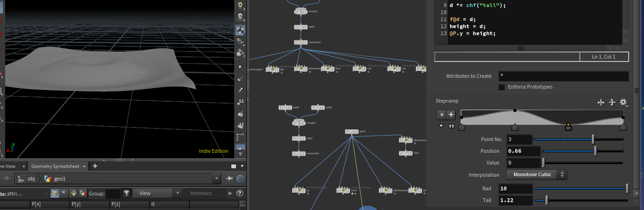Select the color Attribute Wrangle node
Image resolution: width=644 pixels, height=210 pixels.
pyautogui.click(x=344, y=190)
